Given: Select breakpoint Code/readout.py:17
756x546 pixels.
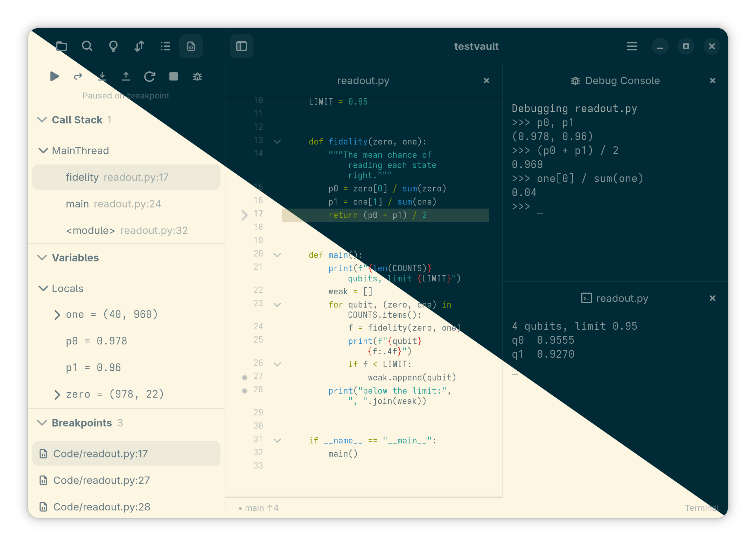Looking at the screenshot, I should (126, 454).
